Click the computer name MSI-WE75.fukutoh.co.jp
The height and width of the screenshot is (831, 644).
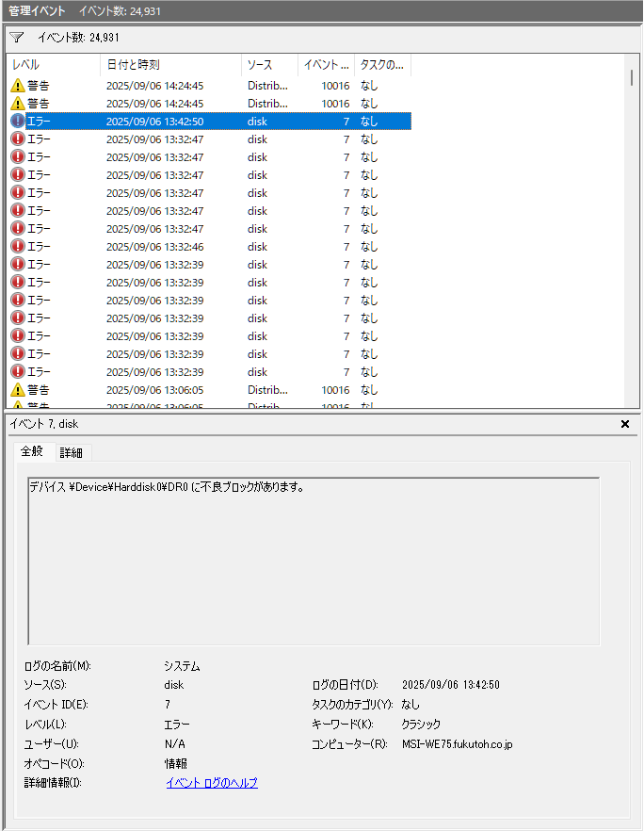[457, 744]
